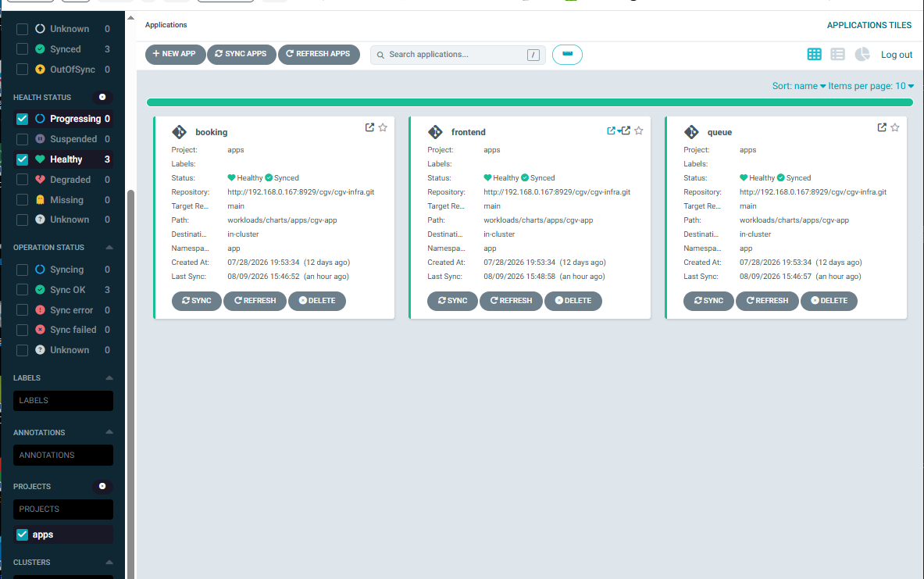
Task: Favorite the queue application star
Action: [x=895, y=127]
